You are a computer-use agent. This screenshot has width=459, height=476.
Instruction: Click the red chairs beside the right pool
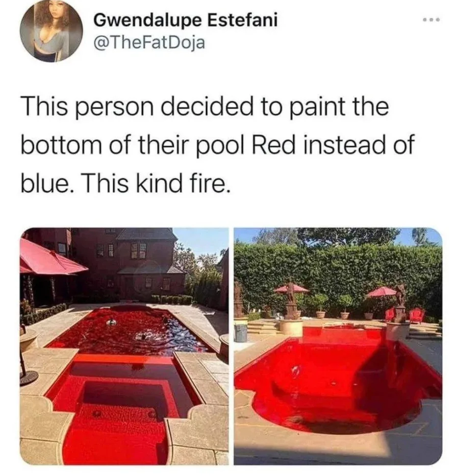(406, 315)
